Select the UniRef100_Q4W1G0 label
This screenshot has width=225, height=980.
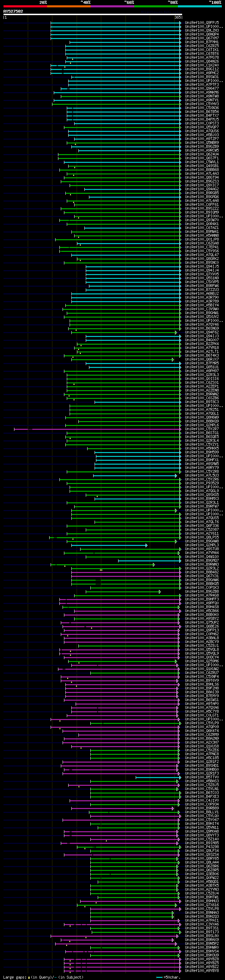[x=202, y=556]
